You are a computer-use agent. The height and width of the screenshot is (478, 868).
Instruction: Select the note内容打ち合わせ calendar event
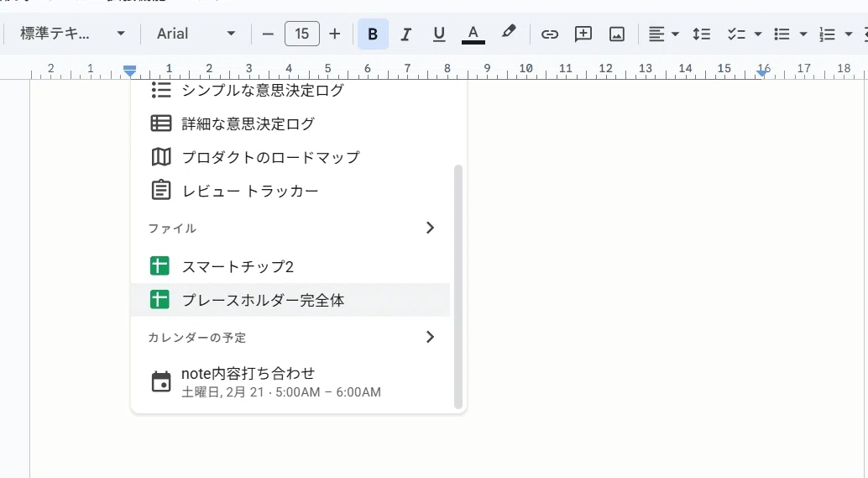(290, 382)
